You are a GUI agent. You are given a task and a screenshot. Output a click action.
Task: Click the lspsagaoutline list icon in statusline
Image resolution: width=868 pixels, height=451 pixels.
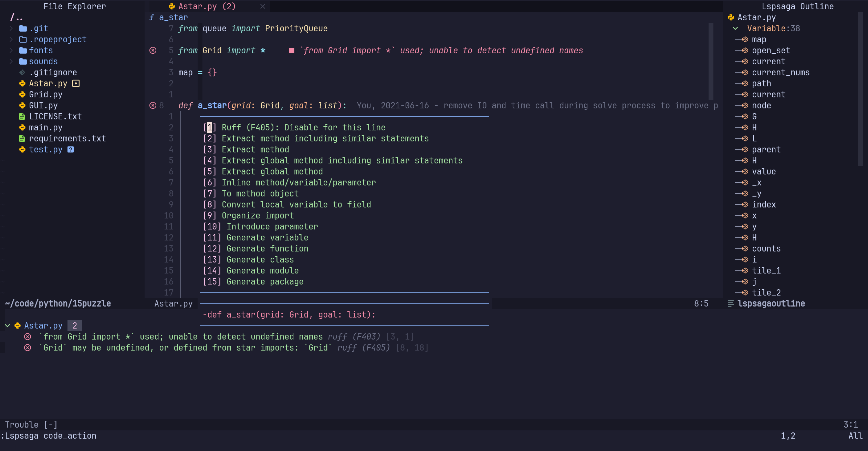point(731,304)
